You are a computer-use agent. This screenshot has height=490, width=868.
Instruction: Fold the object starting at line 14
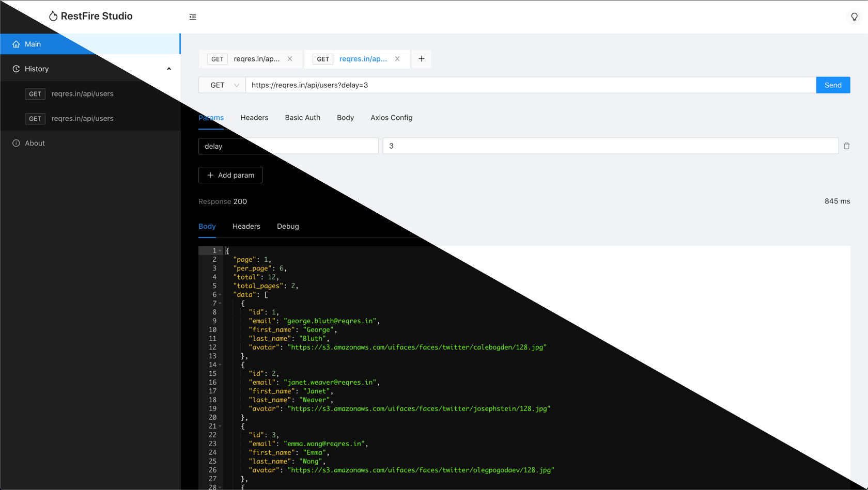coord(220,365)
